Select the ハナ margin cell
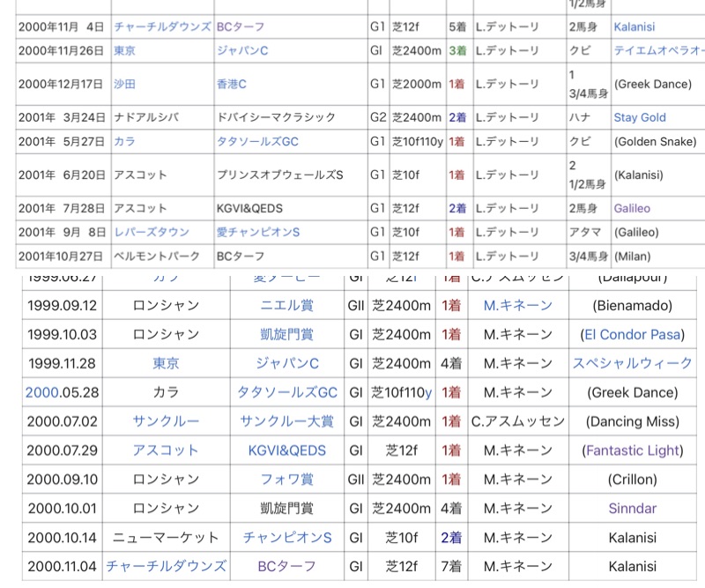705x588 pixels. 589,117
